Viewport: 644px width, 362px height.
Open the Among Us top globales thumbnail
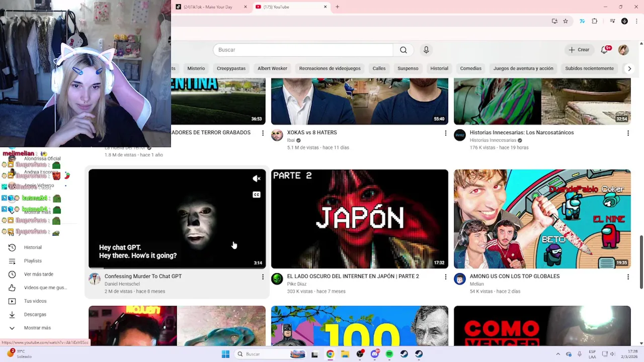(542, 219)
